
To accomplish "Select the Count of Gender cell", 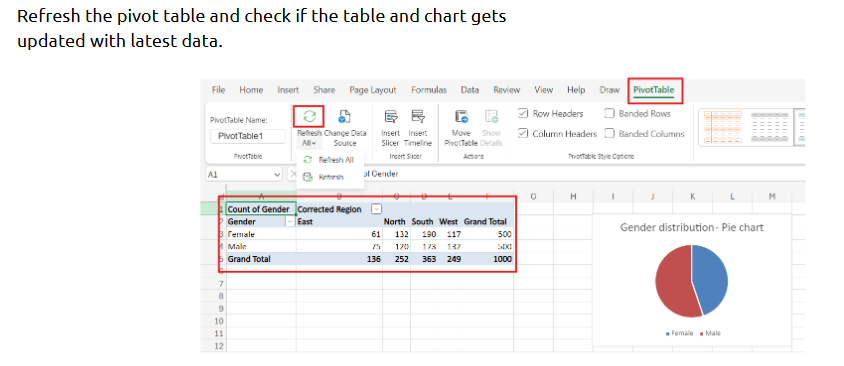I will click(x=261, y=209).
